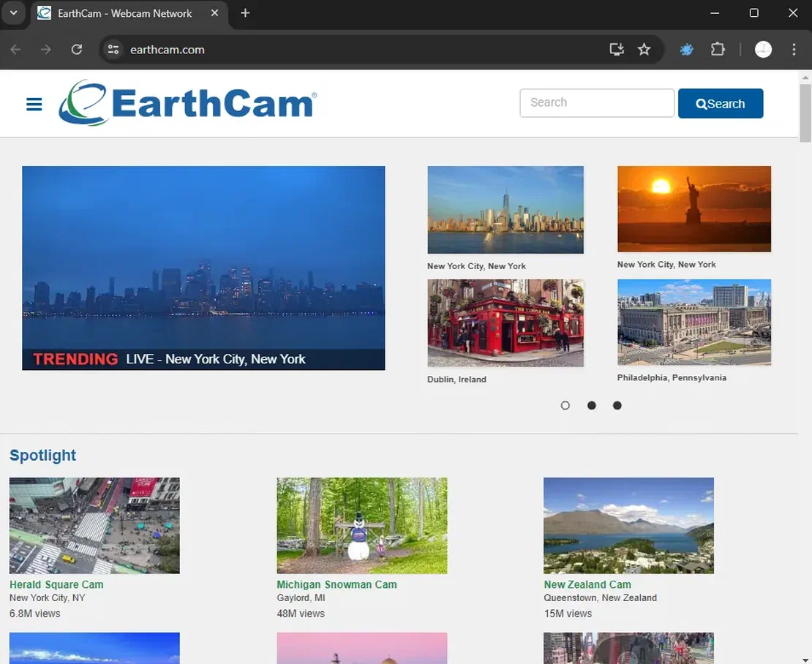Select the second carousel indicator dot
812x664 pixels.
point(591,405)
